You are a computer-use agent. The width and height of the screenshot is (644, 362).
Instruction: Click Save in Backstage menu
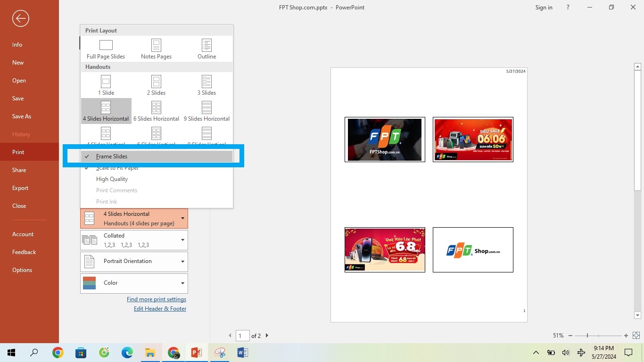(29, 99)
